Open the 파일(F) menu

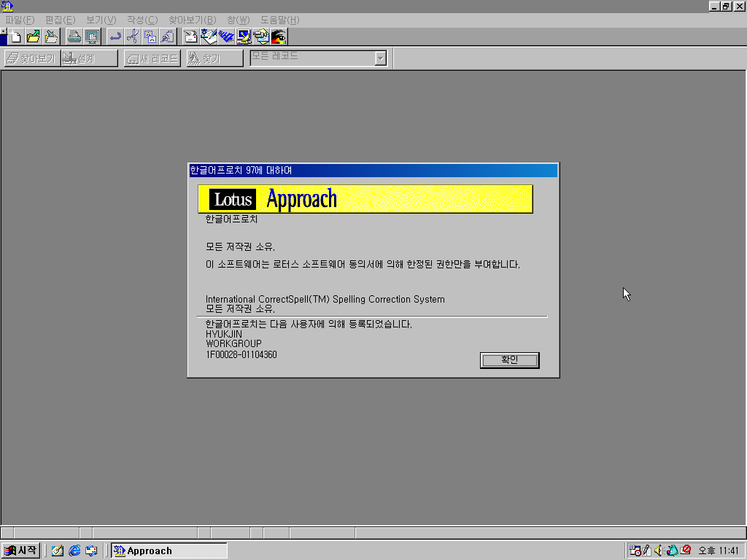point(20,20)
